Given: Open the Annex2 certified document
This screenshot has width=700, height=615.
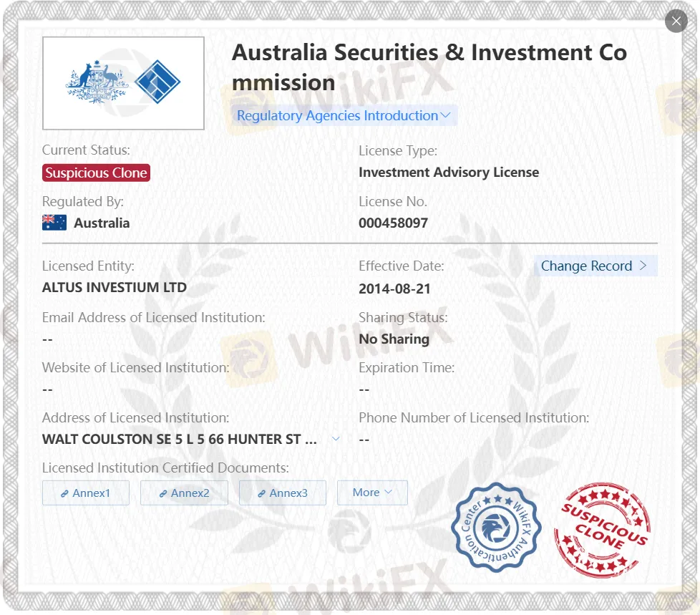Looking at the screenshot, I should (184, 493).
